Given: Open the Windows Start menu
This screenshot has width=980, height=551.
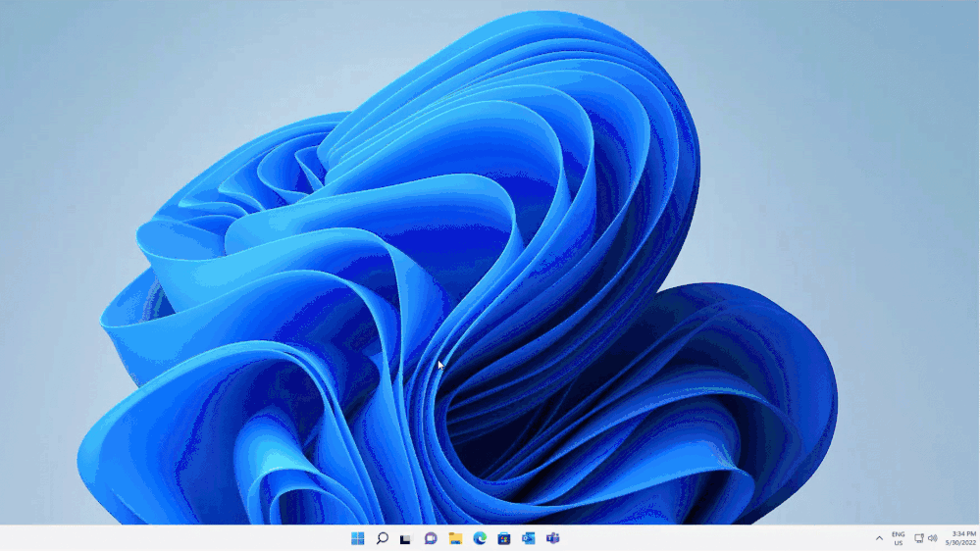Looking at the screenshot, I should (357, 538).
